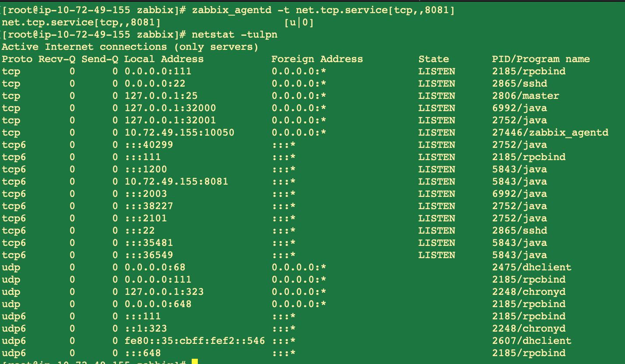Click the State column header
The height and width of the screenshot is (364, 625).
[x=433, y=59]
